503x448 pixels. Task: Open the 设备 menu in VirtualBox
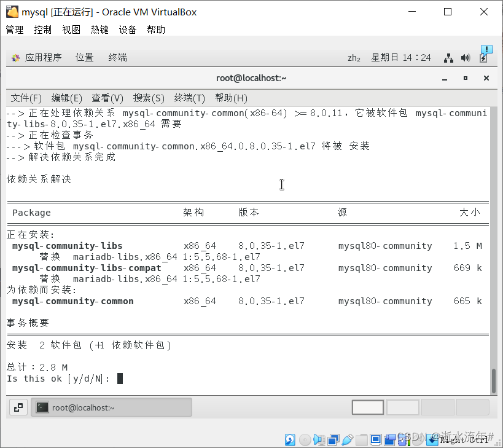click(127, 29)
